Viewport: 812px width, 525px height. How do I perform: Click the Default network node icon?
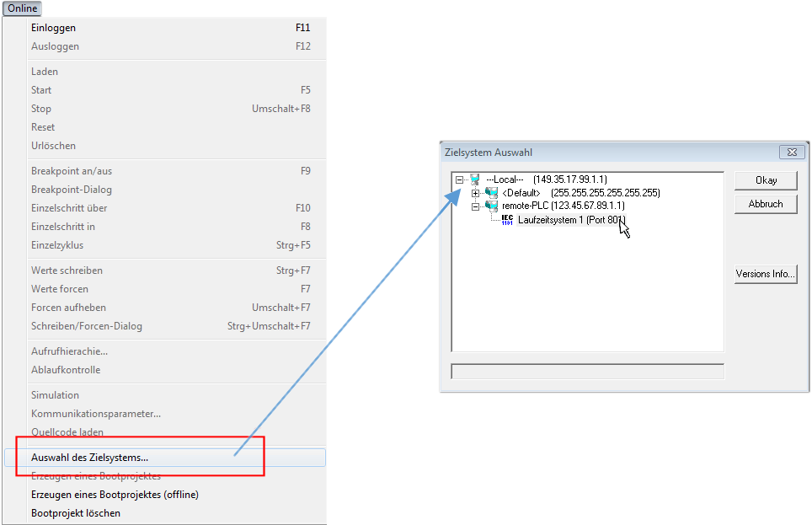(x=491, y=193)
